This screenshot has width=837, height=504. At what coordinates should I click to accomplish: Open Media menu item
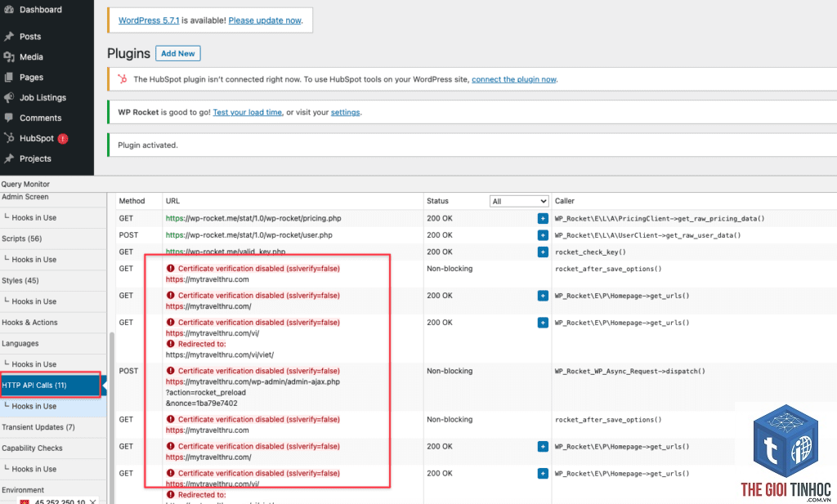[x=32, y=56]
